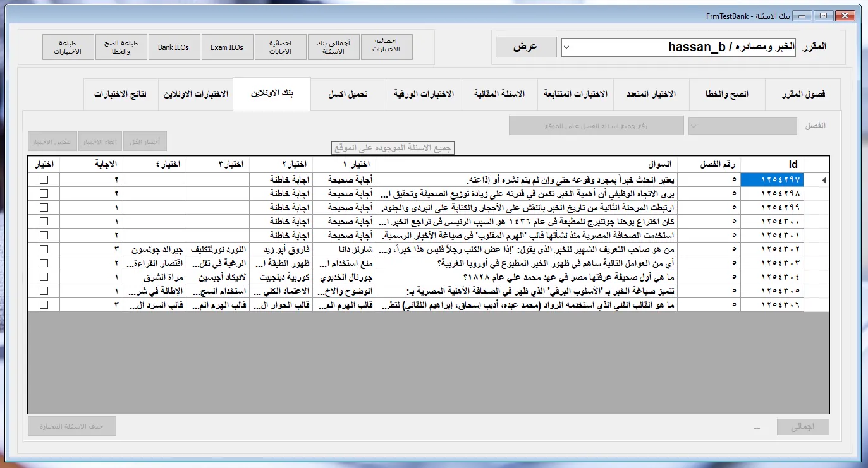Click جميع الاسئلة الموجوده على الموقع button
Screen dimensions: 868x468
(393, 148)
